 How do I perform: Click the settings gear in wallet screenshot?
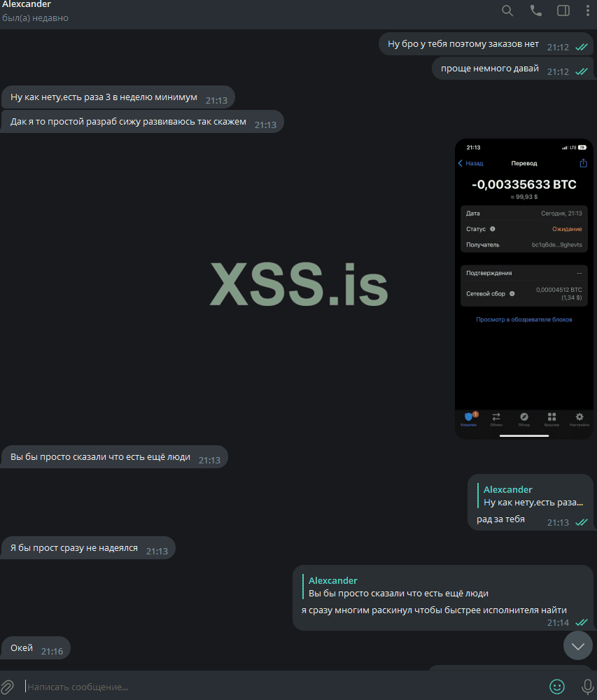(579, 419)
